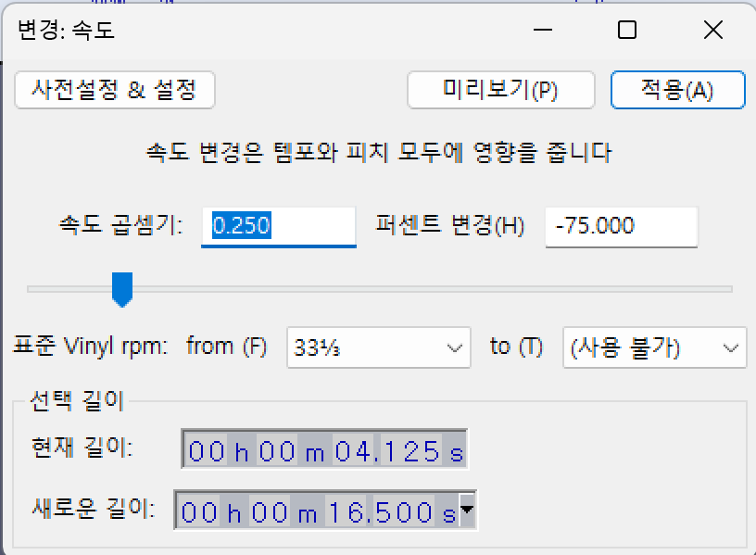Open the Vinyl rpm from (F) dropdown
Viewport: 756px width, 555px height.
[x=379, y=347]
